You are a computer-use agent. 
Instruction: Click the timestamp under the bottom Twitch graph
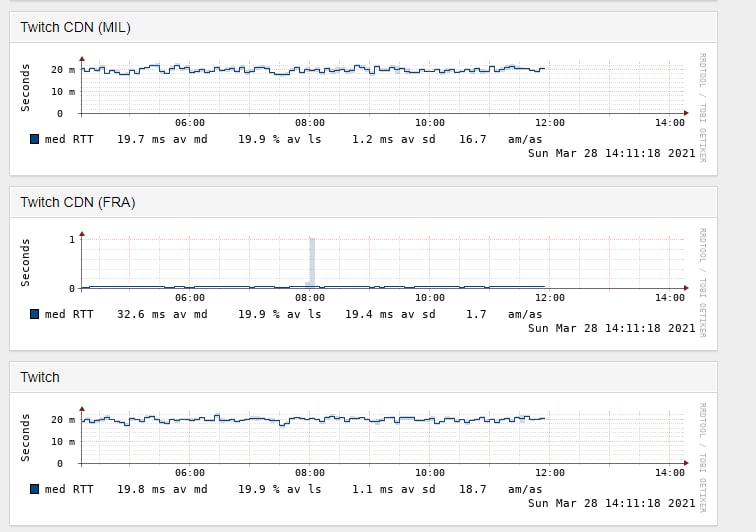coord(611,504)
